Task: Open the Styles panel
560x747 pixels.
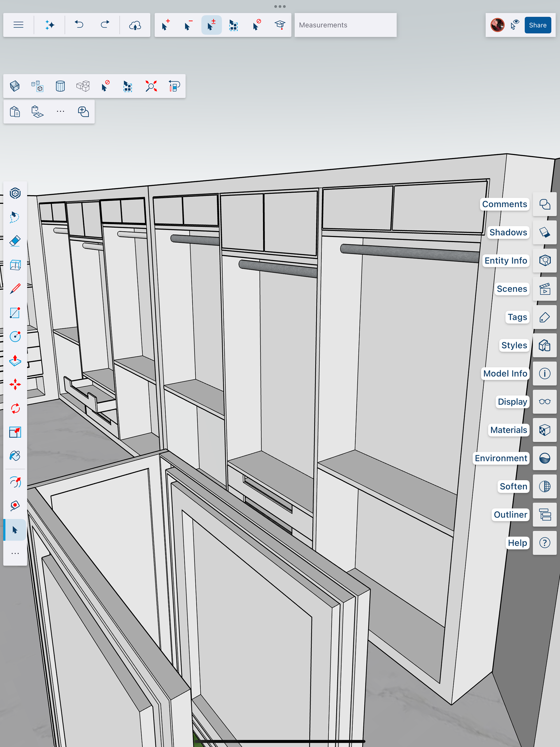Action: click(x=545, y=345)
